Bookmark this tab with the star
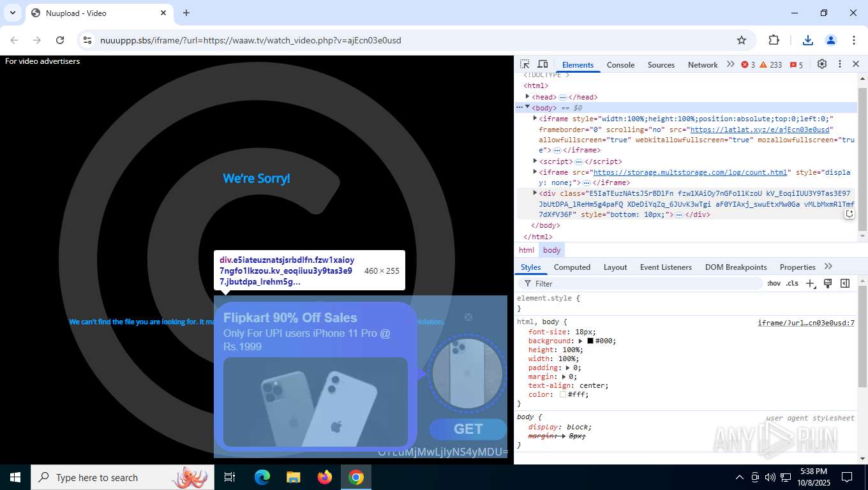 tap(742, 40)
